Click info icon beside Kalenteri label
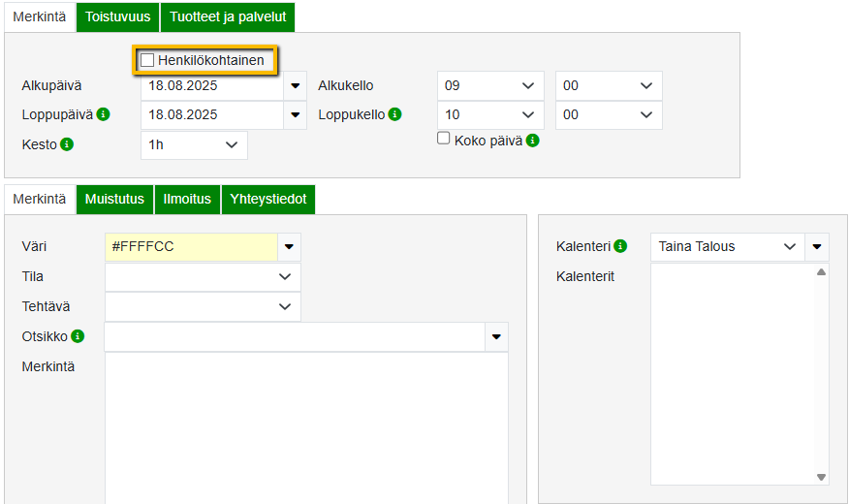Image resolution: width=849 pixels, height=504 pixels. (x=620, y=246)
